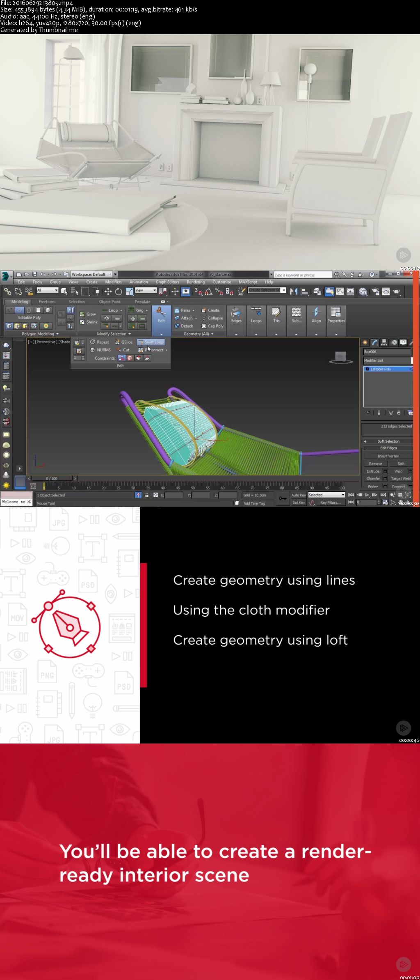420x980 pixels.
Task: Enable Vertex sub-object level in Polygon Modeling
Action: [x=9, y=310]
